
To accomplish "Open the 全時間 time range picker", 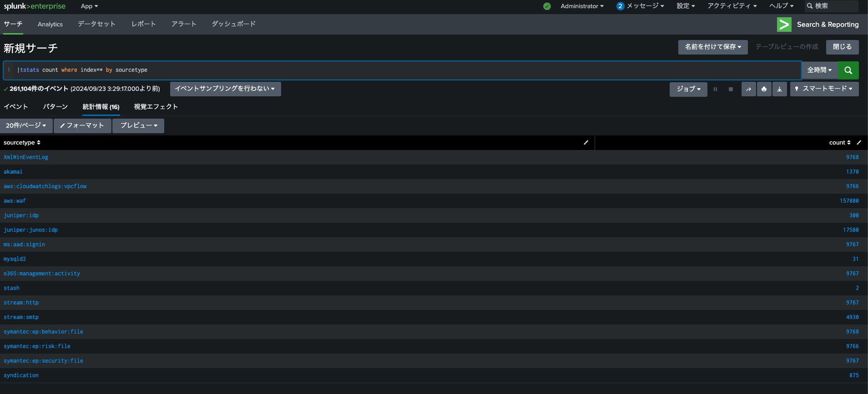I will tap(819, 70).
